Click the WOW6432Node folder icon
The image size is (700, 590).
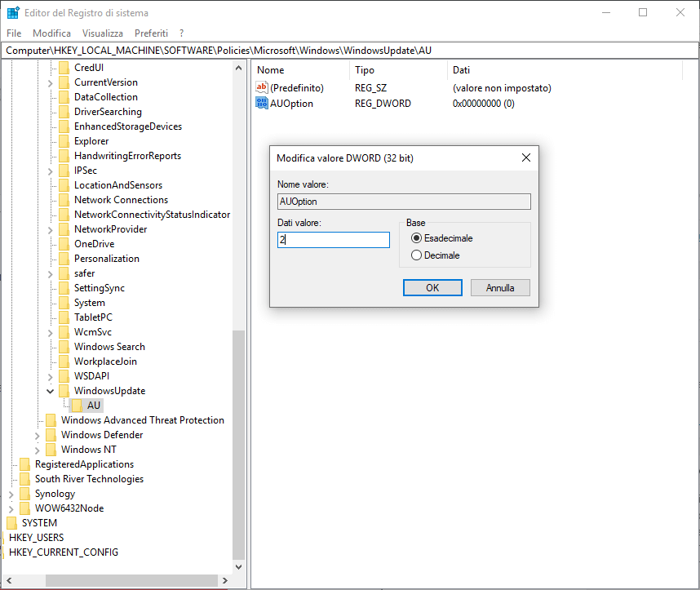point(25,508)
